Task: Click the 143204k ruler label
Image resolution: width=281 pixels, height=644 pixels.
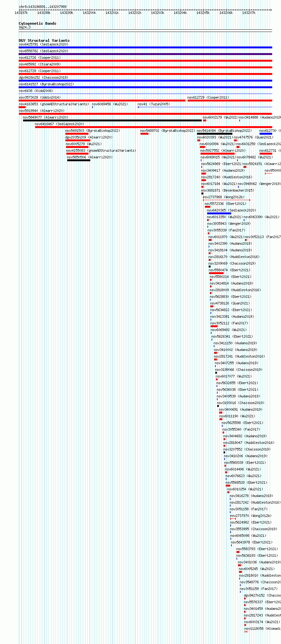Action: coord(180,13)
